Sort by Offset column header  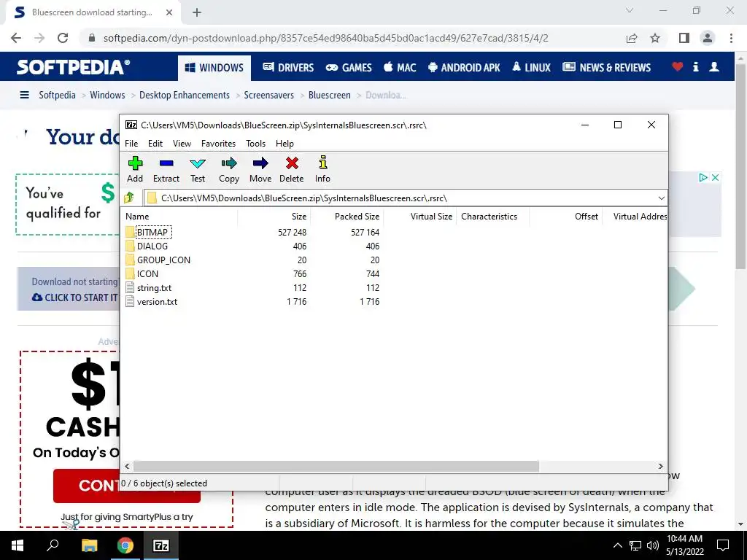(x=565, y=216)
